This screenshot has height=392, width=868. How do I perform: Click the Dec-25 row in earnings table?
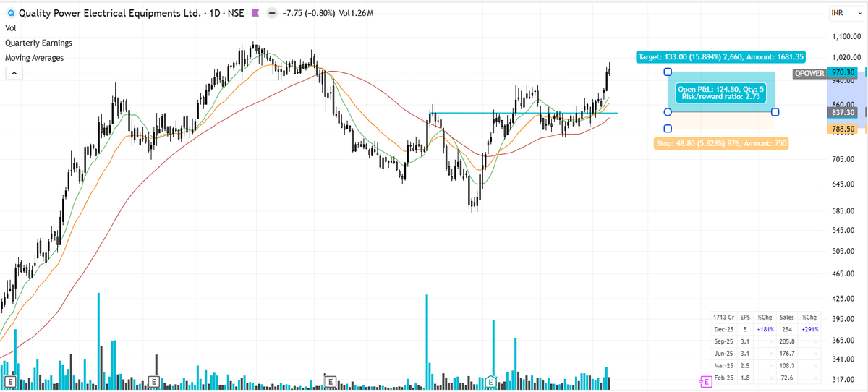coord(766,329)
